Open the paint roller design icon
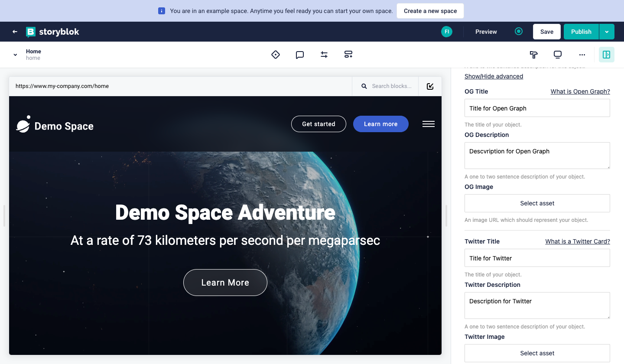Screen dimensions: 624x364 tap(534, 55)
